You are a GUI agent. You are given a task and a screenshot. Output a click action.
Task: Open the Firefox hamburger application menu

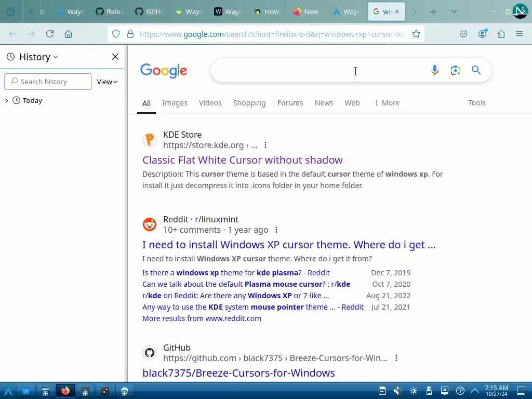[520, 34]
